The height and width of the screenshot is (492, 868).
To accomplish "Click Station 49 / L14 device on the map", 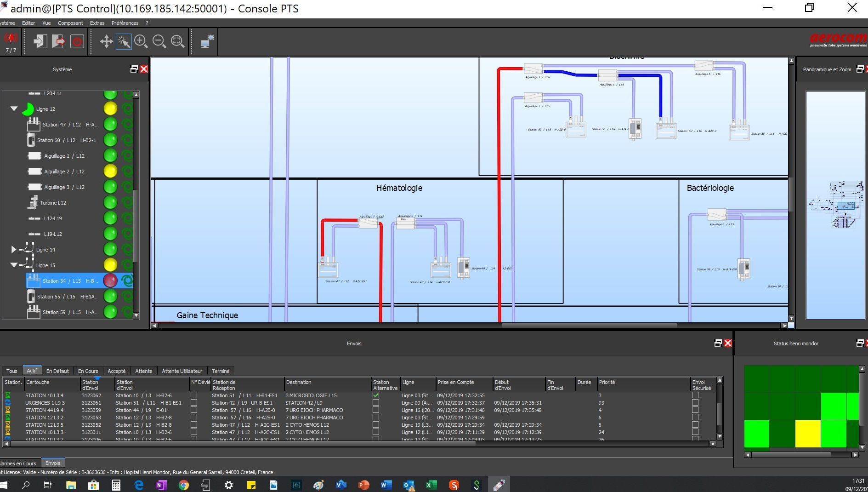I will 464,267.
